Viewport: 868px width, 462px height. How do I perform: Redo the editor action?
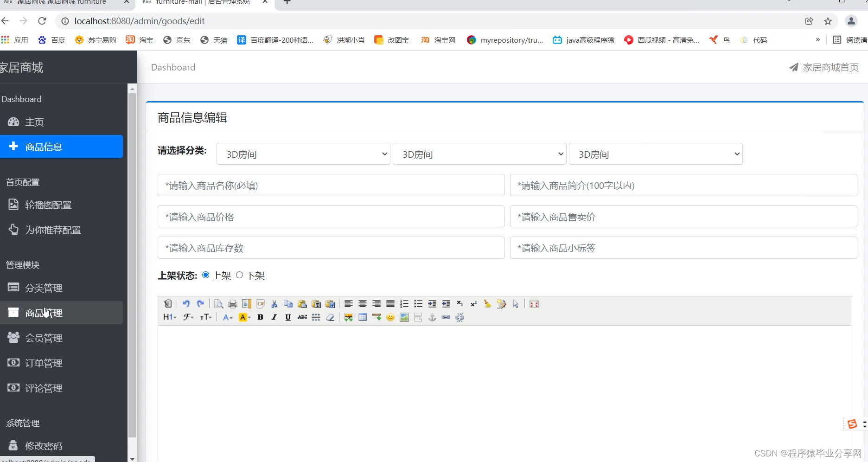click(200, 304)
